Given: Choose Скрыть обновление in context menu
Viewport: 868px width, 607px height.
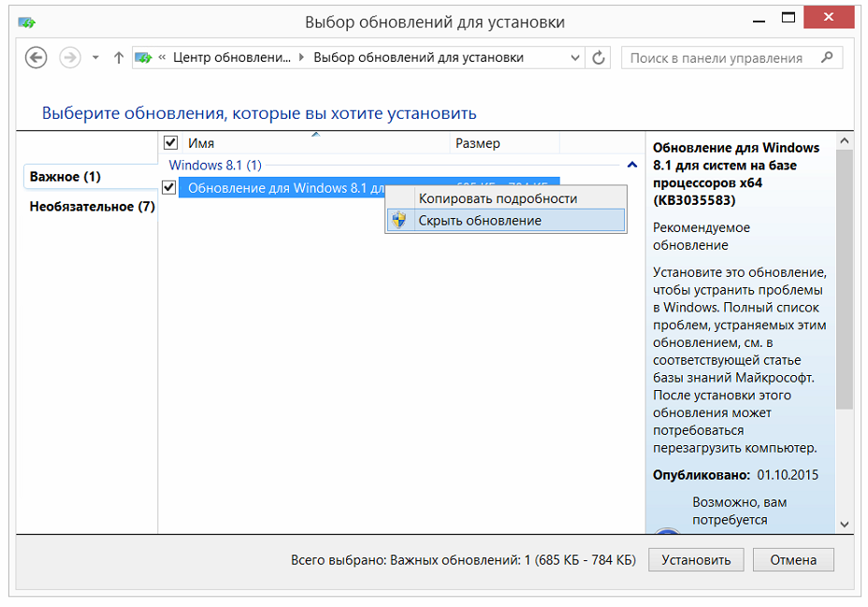Looking at the screenshot, I should coord(479,221).
